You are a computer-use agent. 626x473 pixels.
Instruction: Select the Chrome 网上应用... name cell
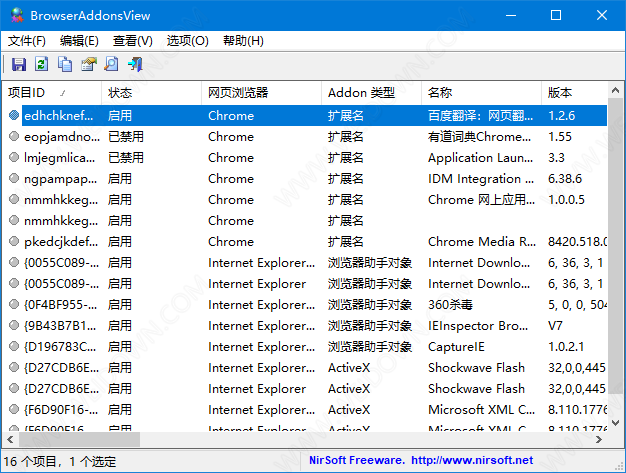481,199
